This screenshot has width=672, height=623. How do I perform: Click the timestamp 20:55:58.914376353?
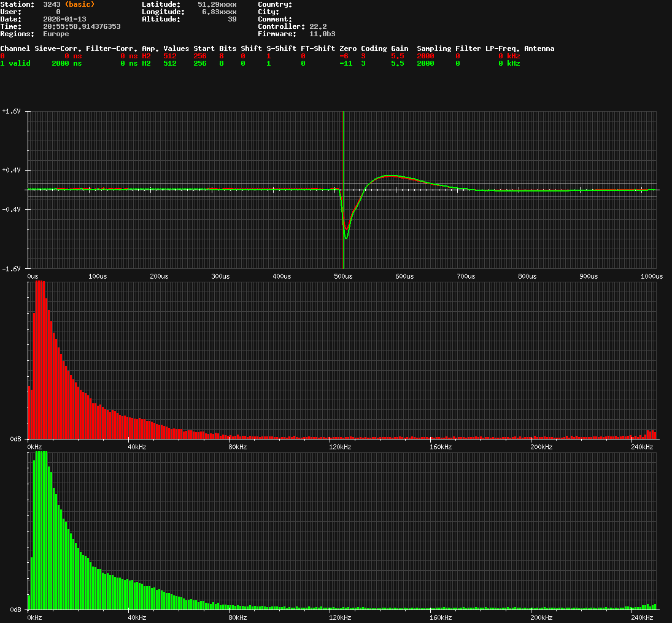click(x=82, y=26)
